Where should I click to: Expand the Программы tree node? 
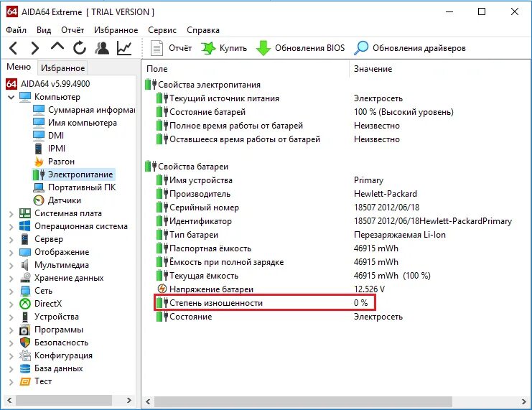(11, 330)
